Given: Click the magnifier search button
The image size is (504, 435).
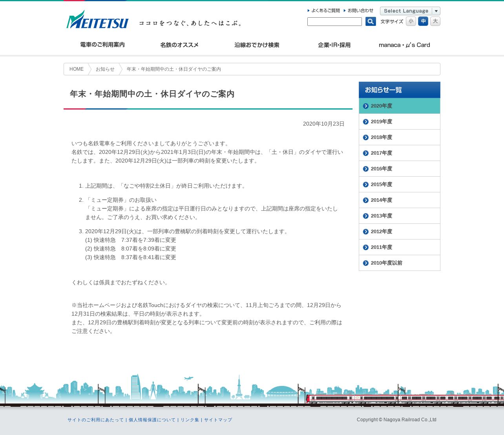Looking at the screenshot, I should pos(371,22).
